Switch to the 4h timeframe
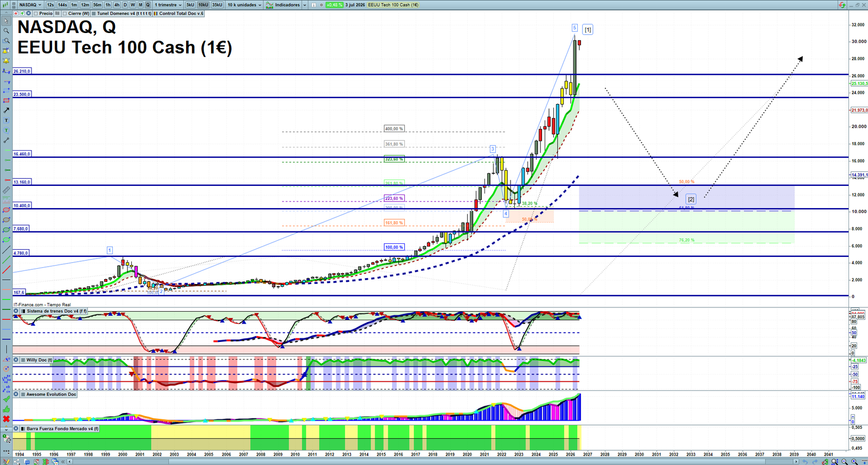The image size is (868, 465). (117, 5)
